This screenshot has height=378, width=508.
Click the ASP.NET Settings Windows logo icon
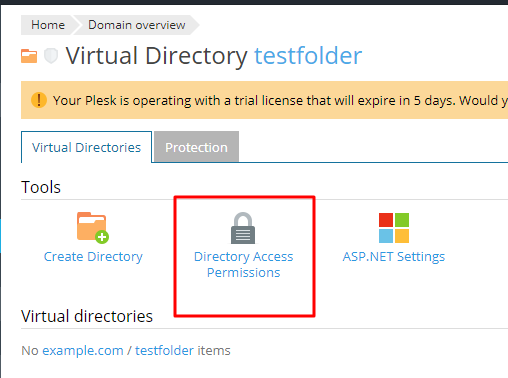pos(394,228)
